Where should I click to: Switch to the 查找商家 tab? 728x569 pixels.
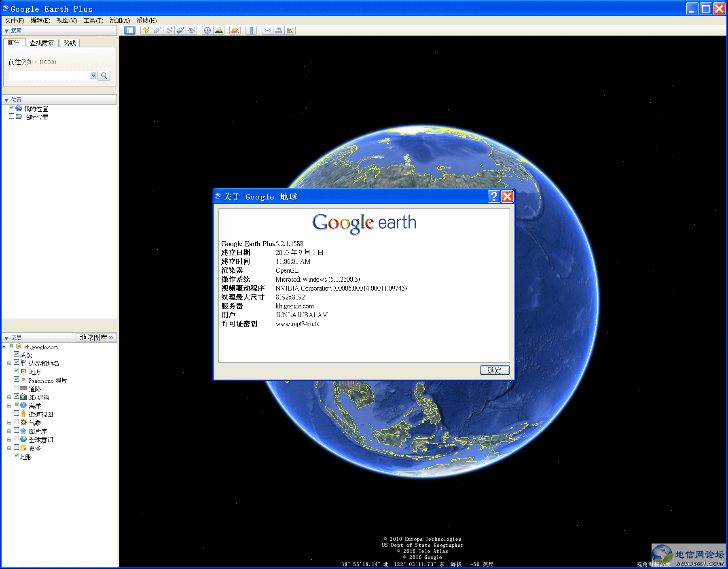pyautogui.click(x=42, y=43)
